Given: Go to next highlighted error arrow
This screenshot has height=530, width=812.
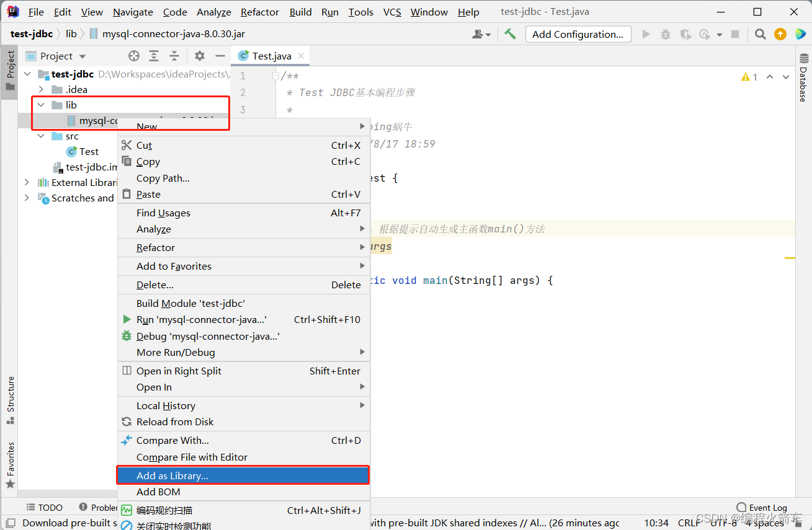Looking at the screenshot, I should click(786, 77).
